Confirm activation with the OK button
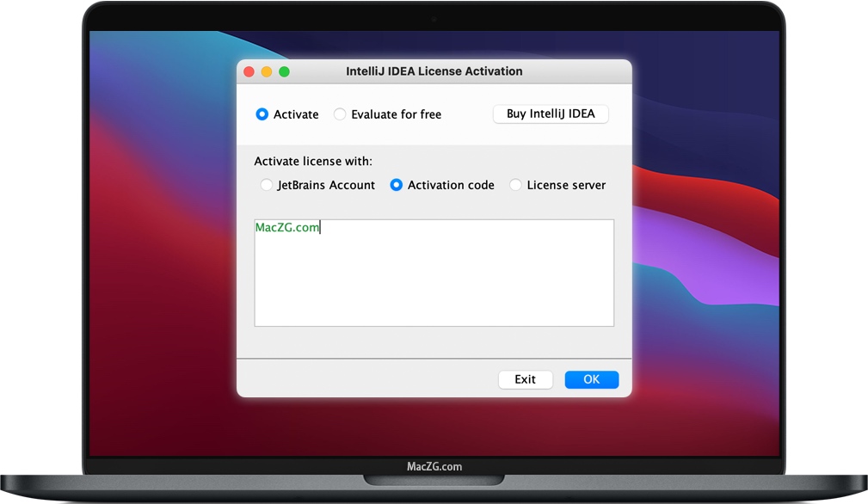 coord(592,379)
